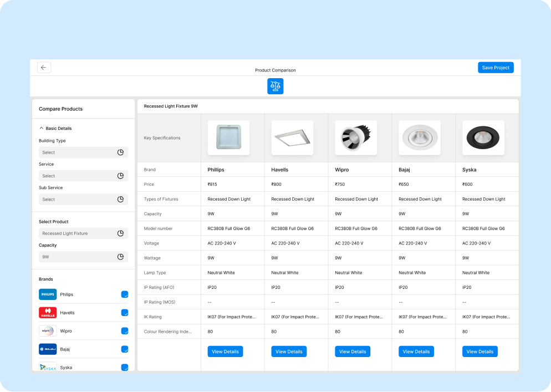Click View Details for the Phillips product
Screen dimensions: 551x392
click(x=225, y=352)
